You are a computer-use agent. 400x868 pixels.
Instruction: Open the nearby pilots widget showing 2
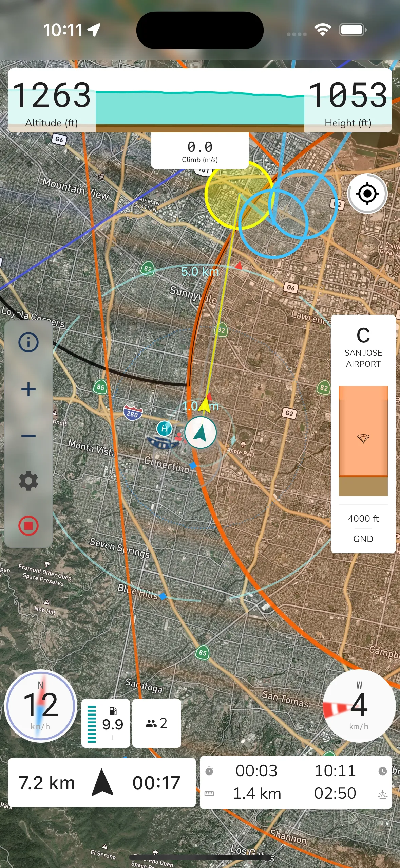156,723
